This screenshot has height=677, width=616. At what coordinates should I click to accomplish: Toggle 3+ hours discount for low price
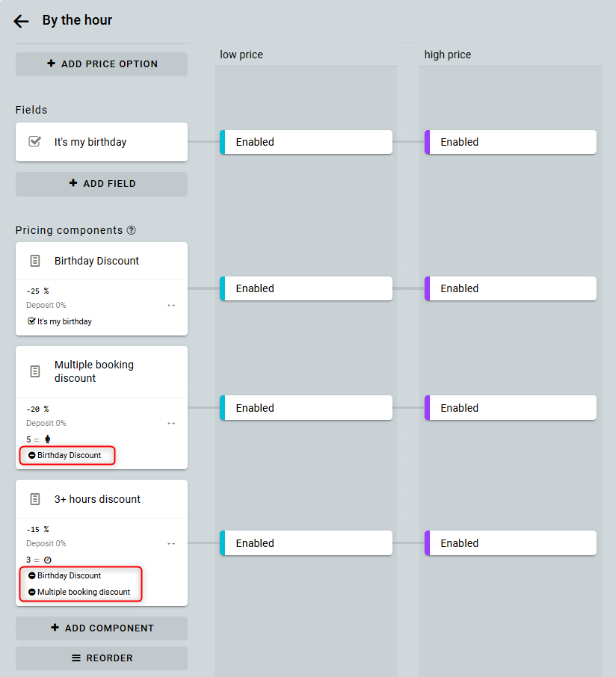(307, 543)
